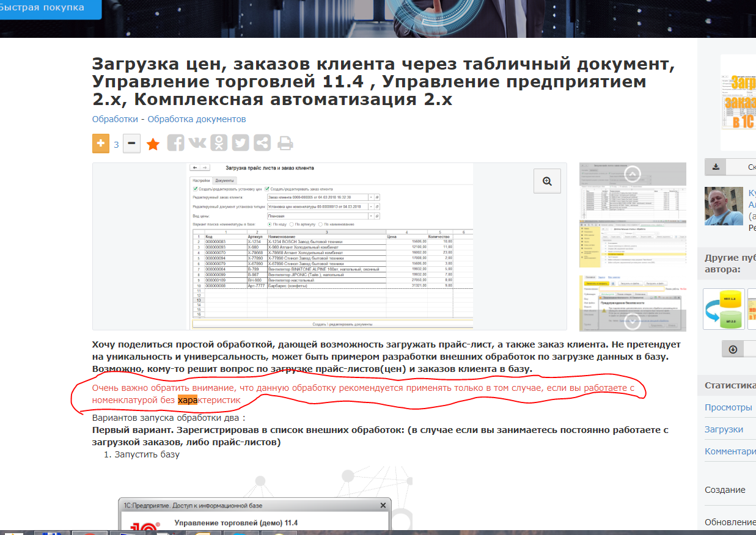
Task: Share the article on Twitter
Action: click(241, 143)
